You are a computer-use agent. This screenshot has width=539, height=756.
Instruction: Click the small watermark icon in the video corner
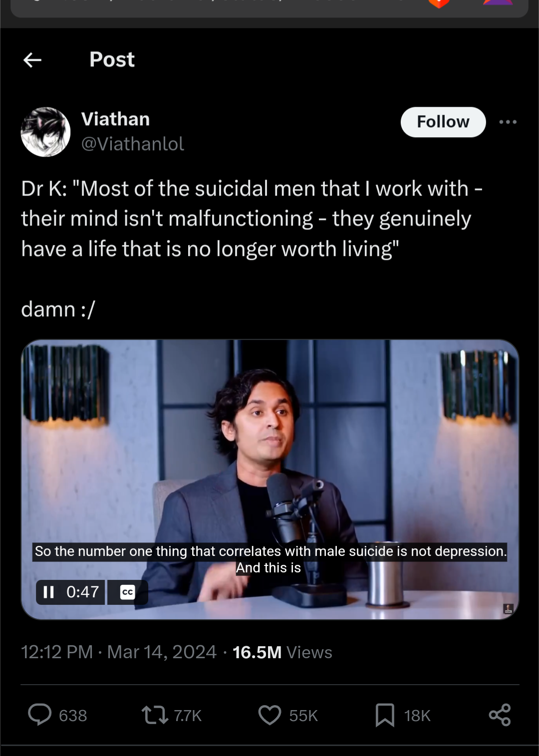[508, 608]
